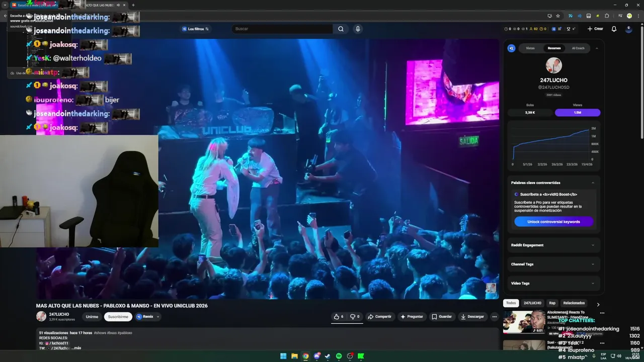Open Steam from the taskbar
Viewport: 644px width, 362px height.
point(328,356)
